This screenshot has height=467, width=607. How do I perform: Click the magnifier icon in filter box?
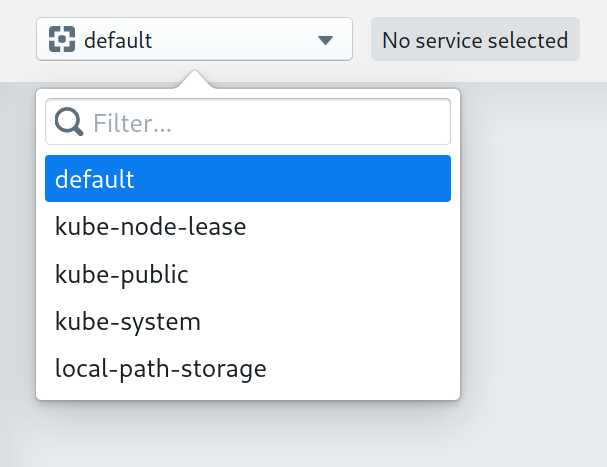click(69, 123)
